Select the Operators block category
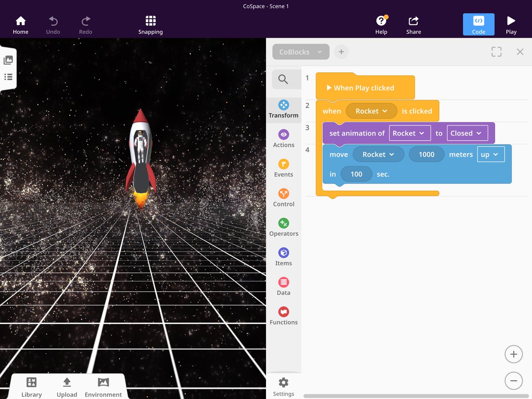Viewport: 532px width, 399px height. [x=284, y=227]
